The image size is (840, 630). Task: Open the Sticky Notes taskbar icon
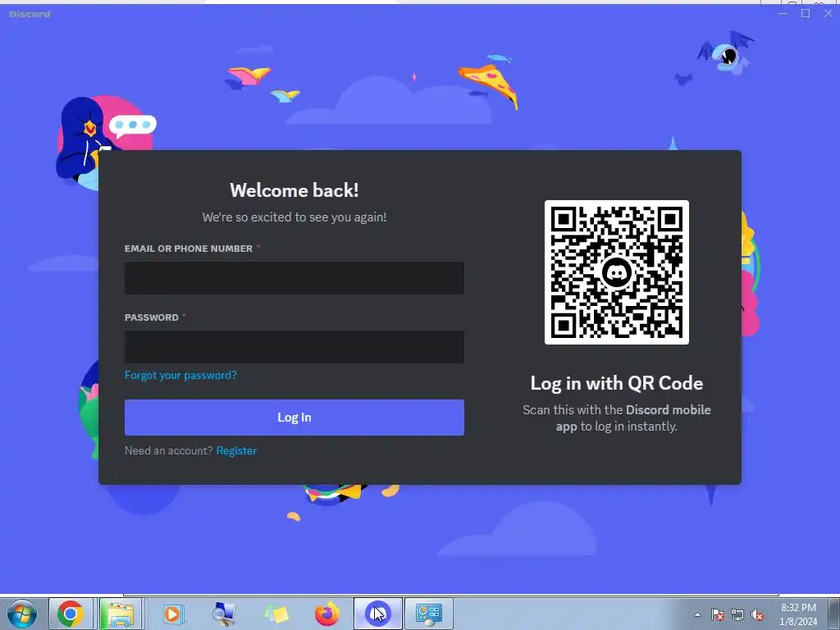click(276, 614)
